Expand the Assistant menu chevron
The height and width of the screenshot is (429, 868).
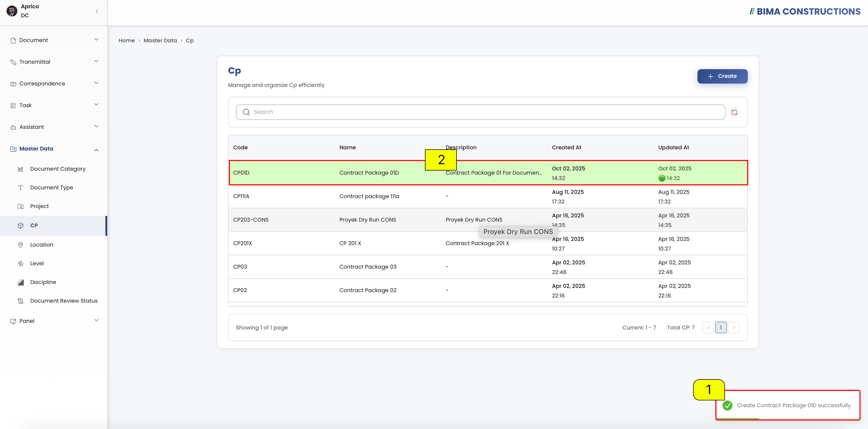coord(96,126)
